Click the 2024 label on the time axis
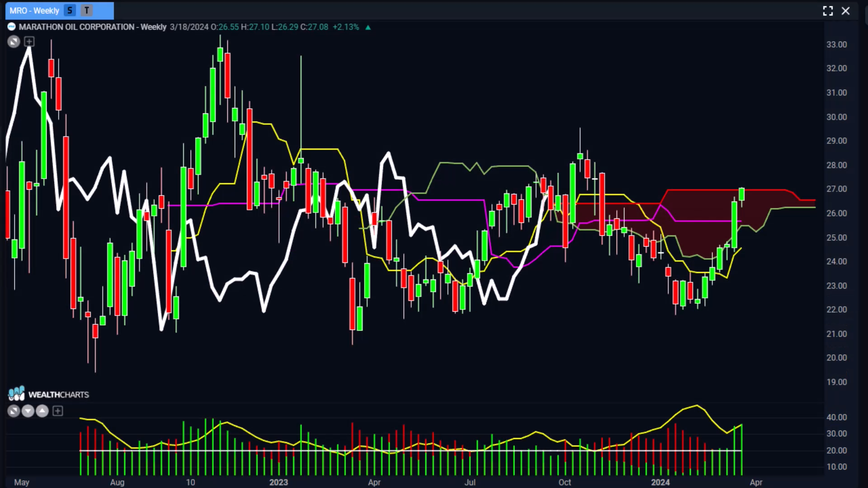Viewport: 868px width, 488px height. (x=660, y=482)
